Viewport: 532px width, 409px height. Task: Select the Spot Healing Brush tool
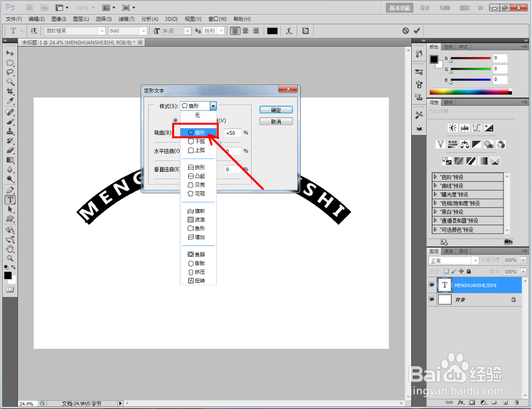[x=10, y=113]
